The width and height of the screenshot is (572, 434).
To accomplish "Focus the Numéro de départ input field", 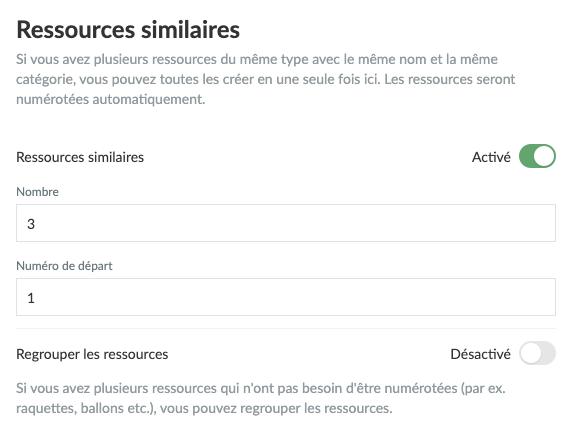I will pyautogui.click(x=286, y=297).
